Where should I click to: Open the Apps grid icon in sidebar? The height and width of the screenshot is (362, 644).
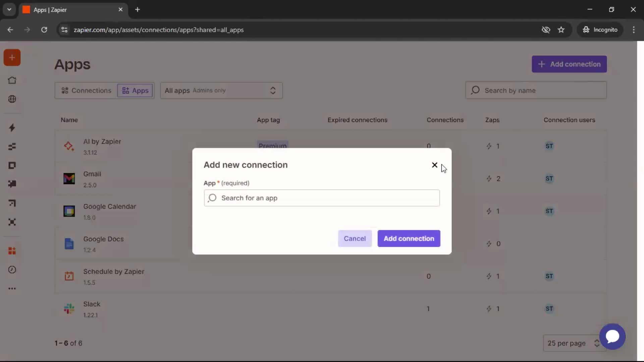tap(12, 251)
